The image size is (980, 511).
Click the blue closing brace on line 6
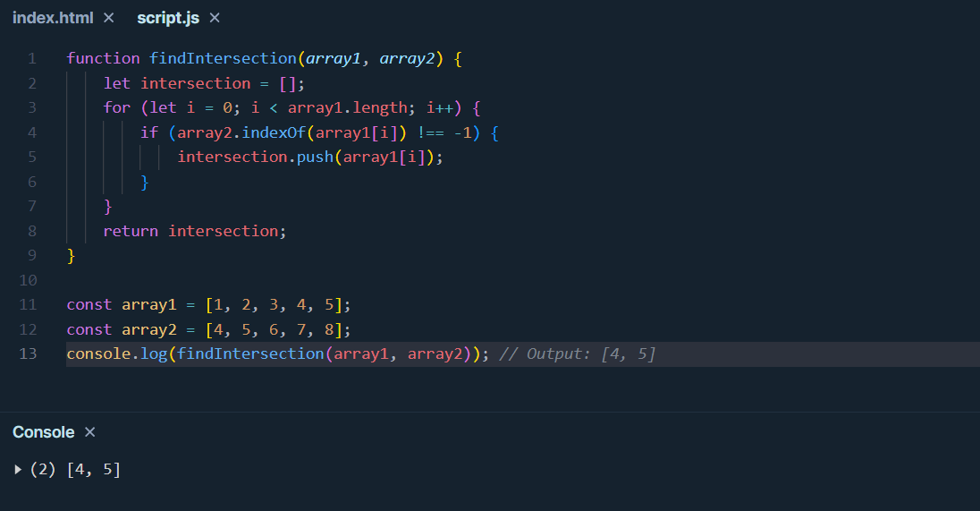coord(144,182)
